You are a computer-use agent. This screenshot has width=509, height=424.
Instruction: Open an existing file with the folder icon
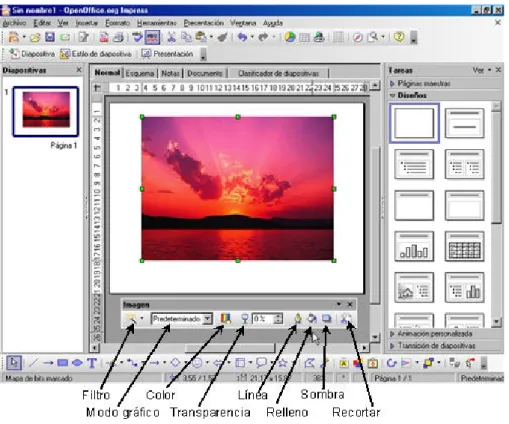click(x=35, y=37)
